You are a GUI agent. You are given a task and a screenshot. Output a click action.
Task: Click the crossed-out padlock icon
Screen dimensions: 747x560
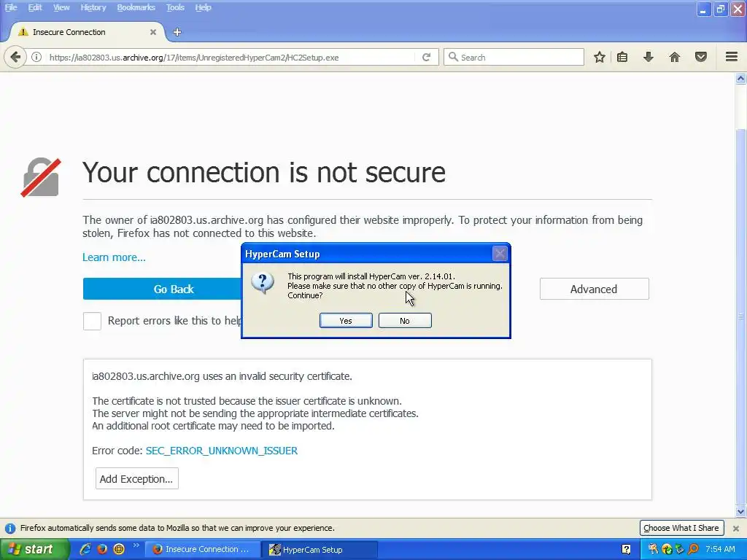(41, 177)
